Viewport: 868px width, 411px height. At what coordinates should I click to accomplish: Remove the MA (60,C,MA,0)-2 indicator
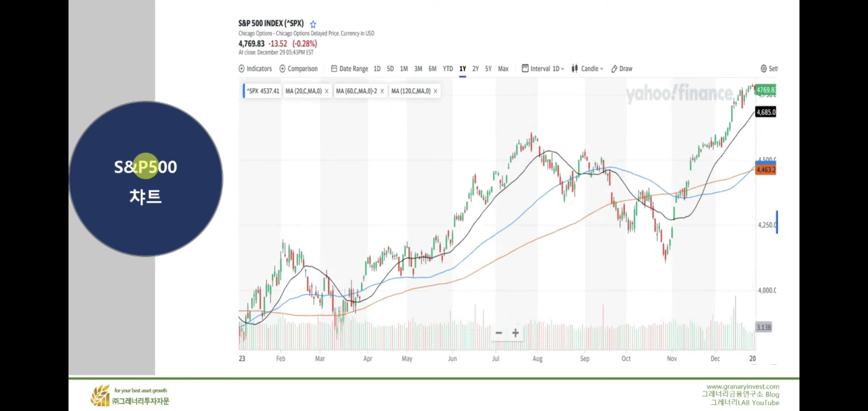coord(382,91)
